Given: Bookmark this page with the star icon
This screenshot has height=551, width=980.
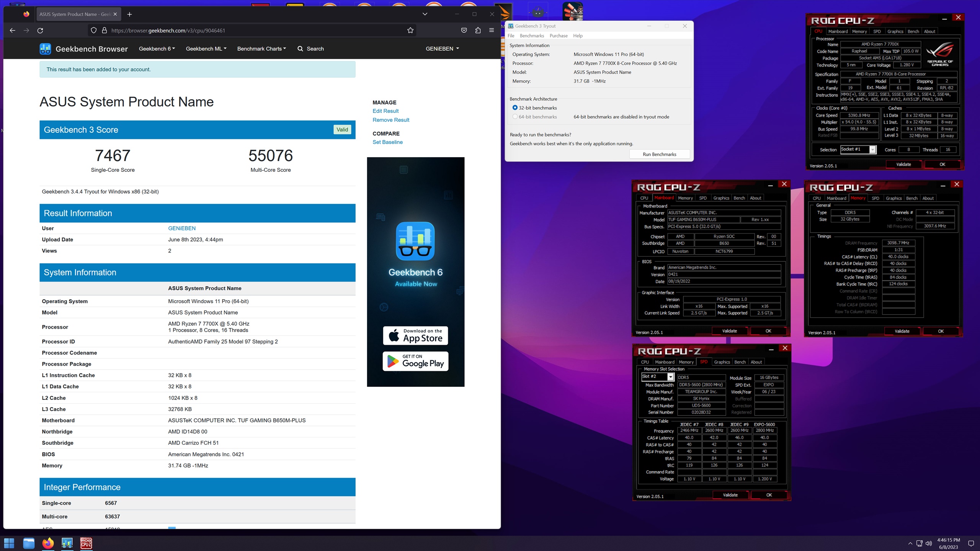Looking at the screenshot, I should tap(410, 31).
